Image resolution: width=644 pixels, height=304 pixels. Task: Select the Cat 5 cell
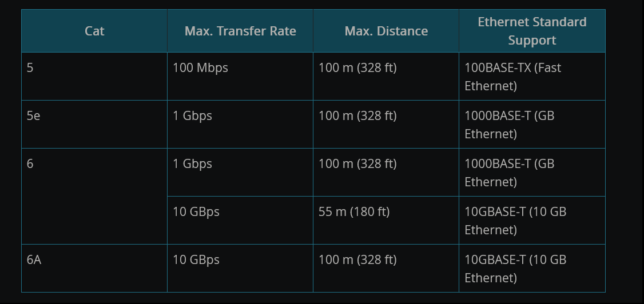[94, 77]
